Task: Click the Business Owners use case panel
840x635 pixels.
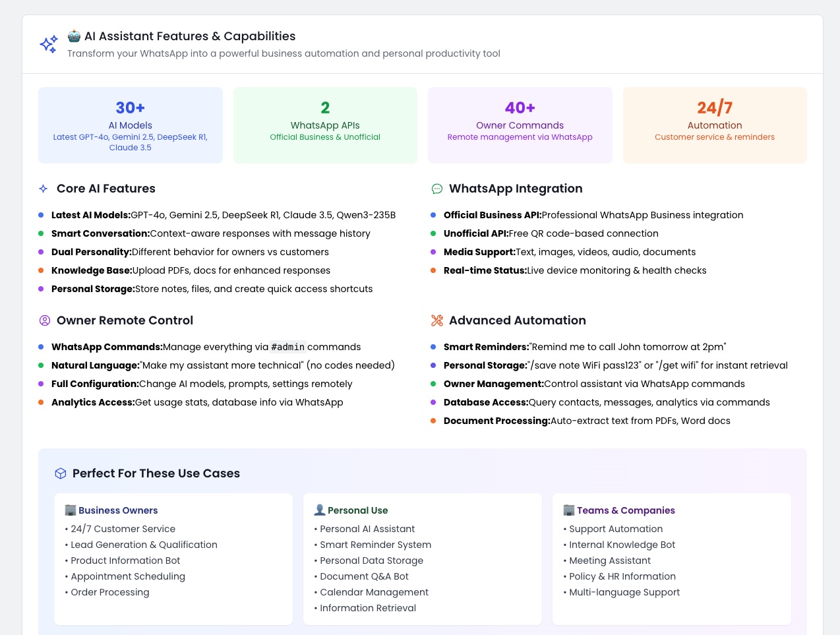Action: tap(173, 559)
